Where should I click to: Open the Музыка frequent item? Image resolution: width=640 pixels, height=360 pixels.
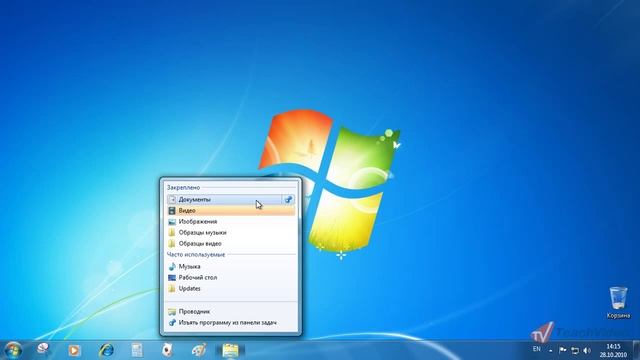click(231, 267)
